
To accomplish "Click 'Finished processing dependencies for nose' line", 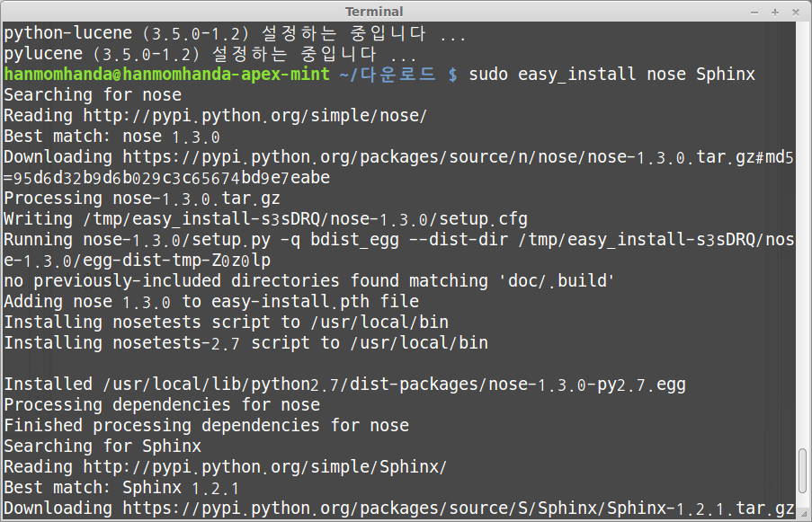I will click(207, 426).
